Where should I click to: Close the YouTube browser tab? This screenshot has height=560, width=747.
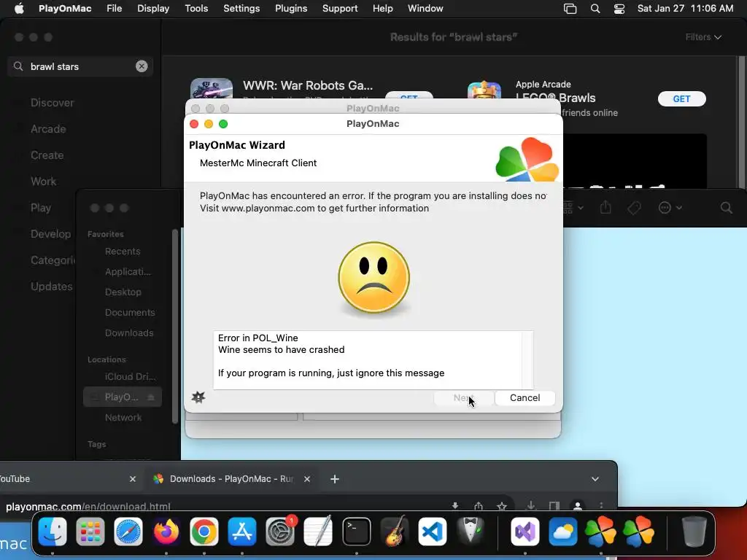pyautogui.click(x=133, y=479)
